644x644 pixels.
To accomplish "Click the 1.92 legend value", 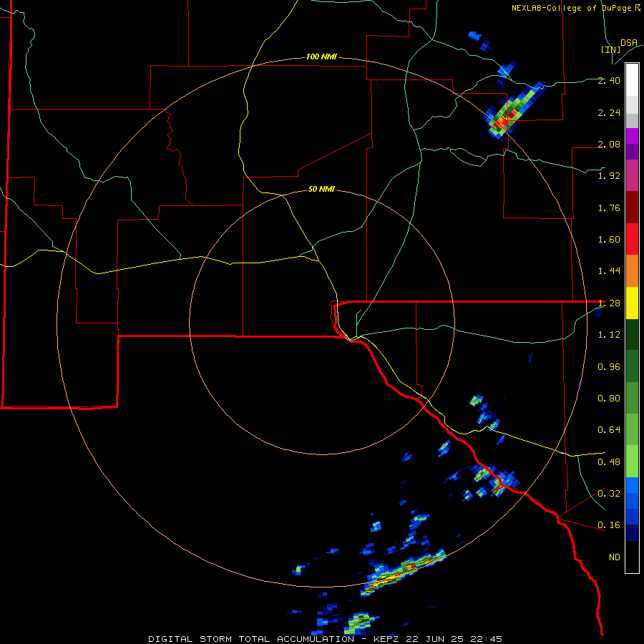I will coord(609,176).
